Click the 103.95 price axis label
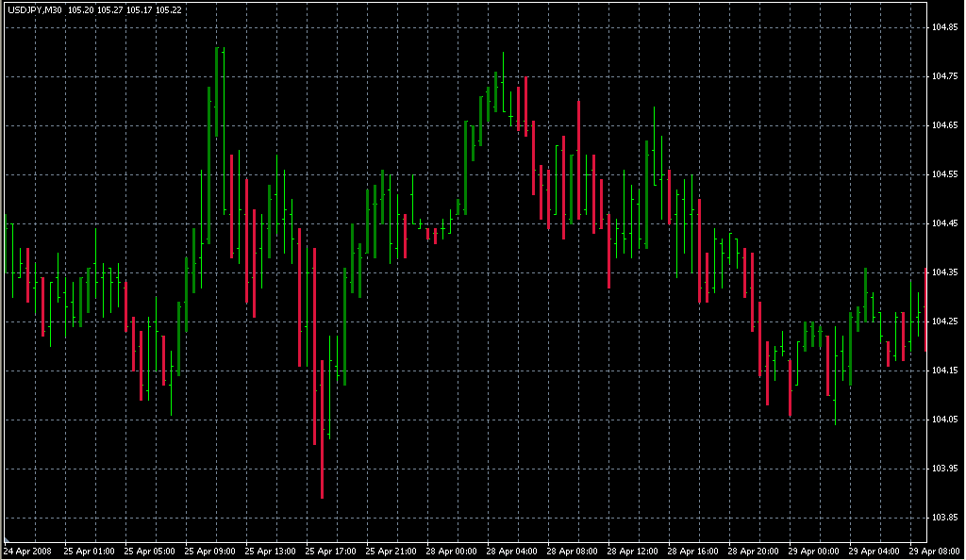The height and width of the screenshot is (560, 966). (x=944, y=469)
